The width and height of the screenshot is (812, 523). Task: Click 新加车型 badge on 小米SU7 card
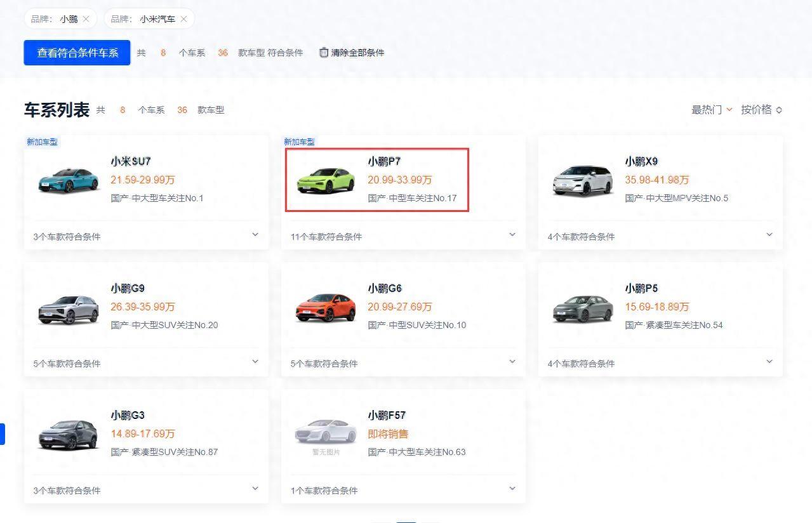click(x=42, y=142)
